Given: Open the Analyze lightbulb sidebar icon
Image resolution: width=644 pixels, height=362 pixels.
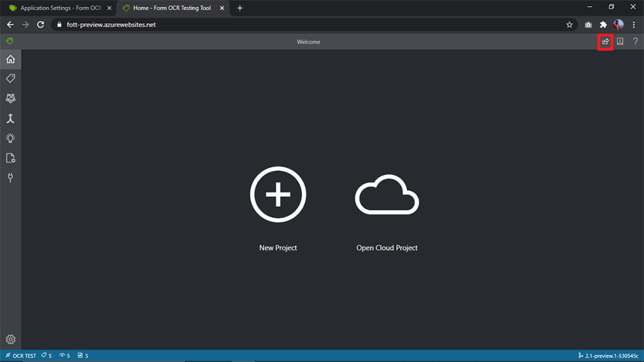Looking at the screenshot, I should tap(10, 138).
